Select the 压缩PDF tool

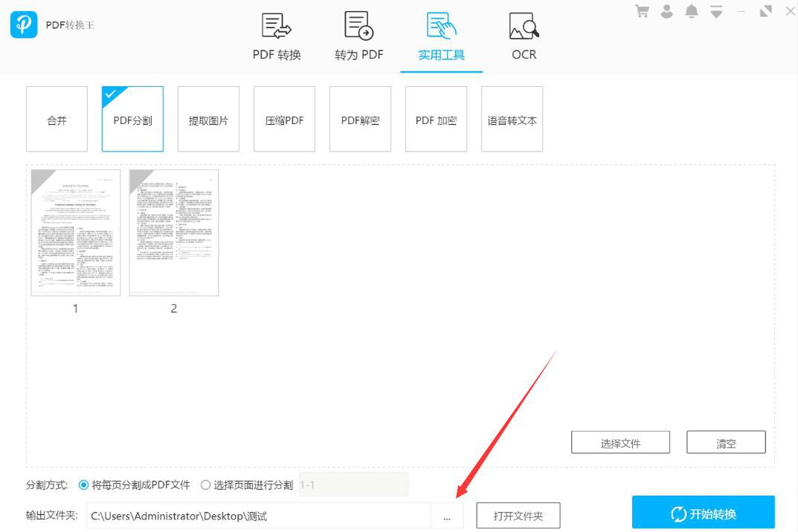(284, 119)
